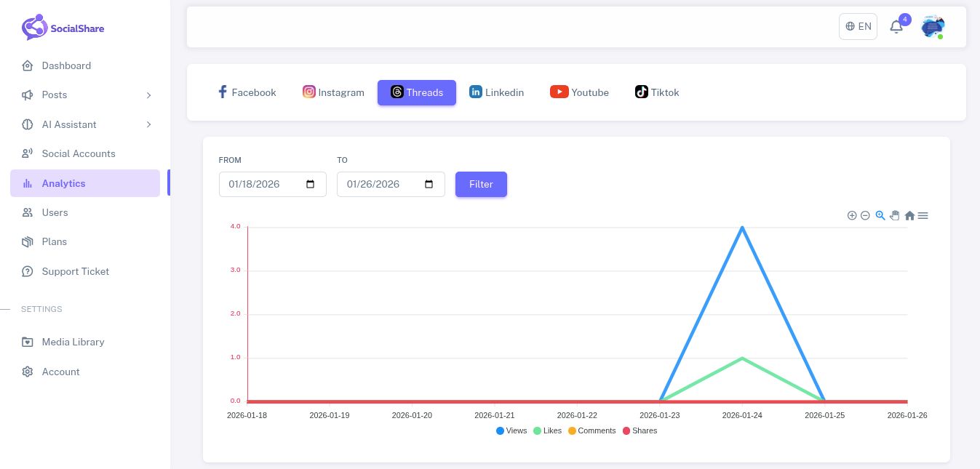The height and width of the screenshot is (469, 980).
Task: Toggle the Likes series in legend
Action: point(548,430)
